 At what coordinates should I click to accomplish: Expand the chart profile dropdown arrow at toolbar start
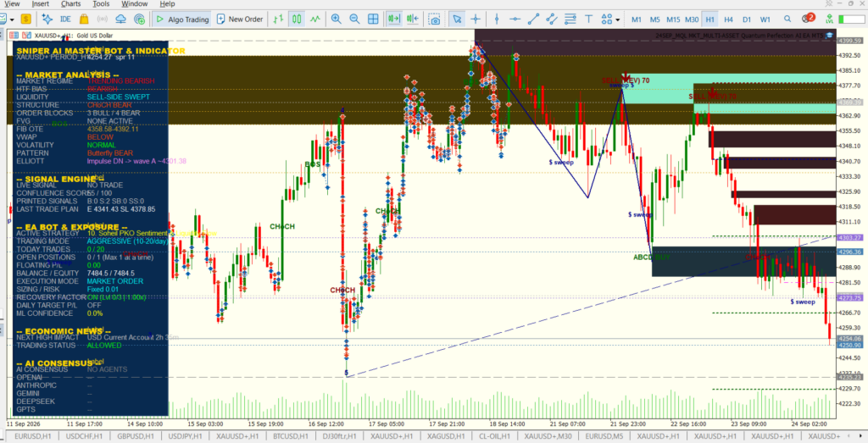(13, 20)
